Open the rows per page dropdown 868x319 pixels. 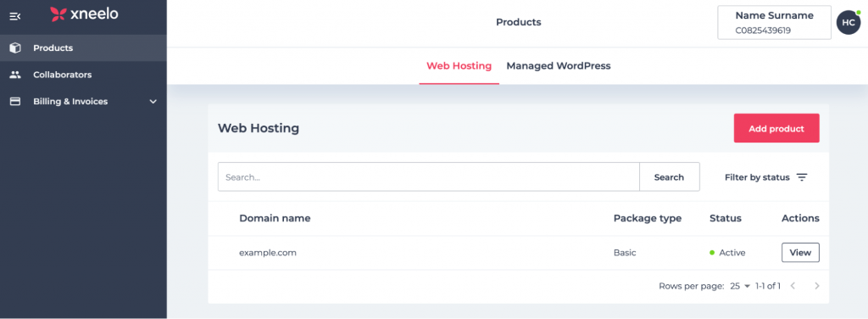coord(739,286)
